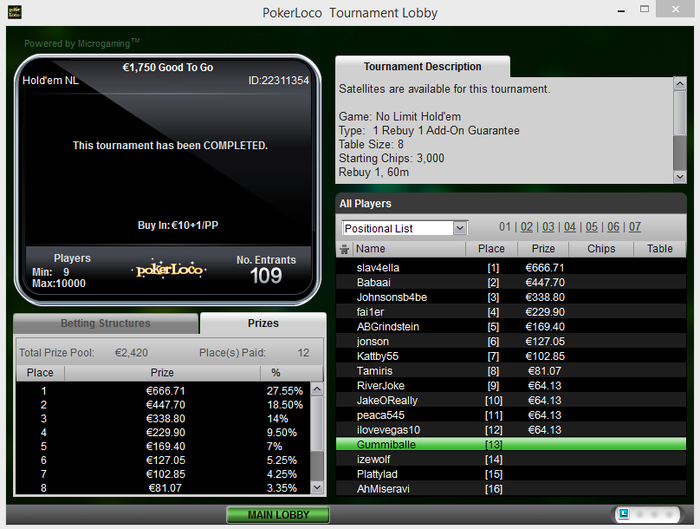Sort players by Place column header
700x529 pixels.
coord(491,249)
